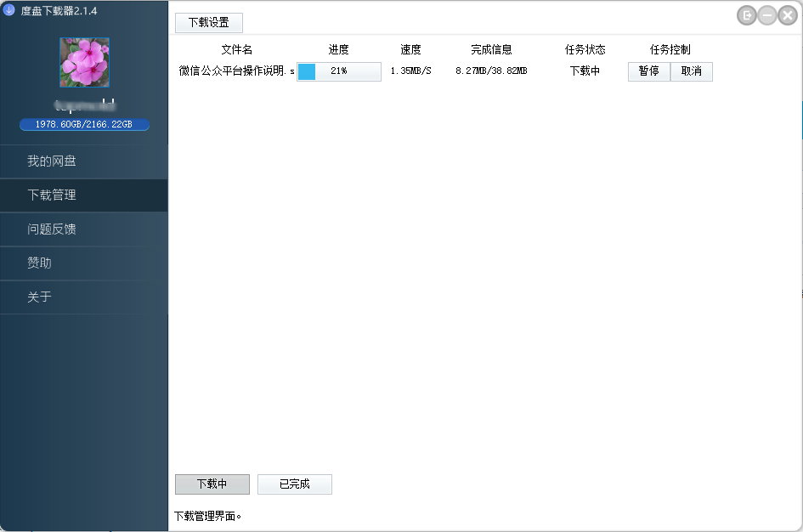Select 下载管理 in sidebar

coord(84,195)
